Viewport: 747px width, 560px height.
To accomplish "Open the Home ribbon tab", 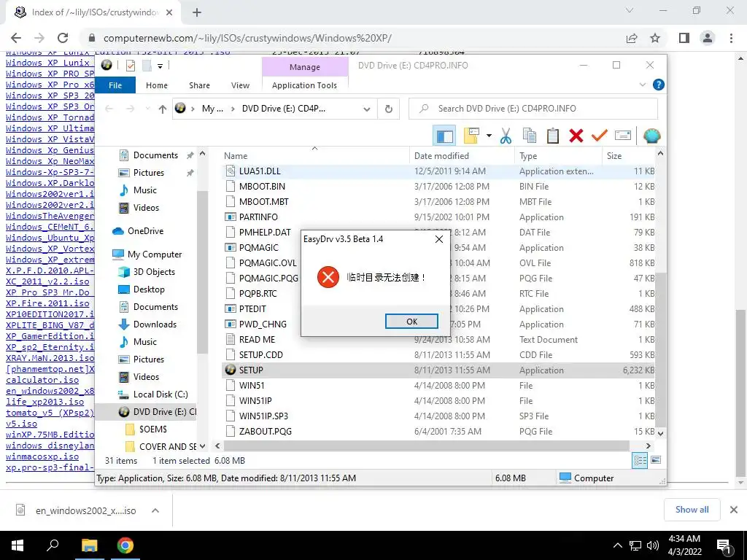I will 157,85.
